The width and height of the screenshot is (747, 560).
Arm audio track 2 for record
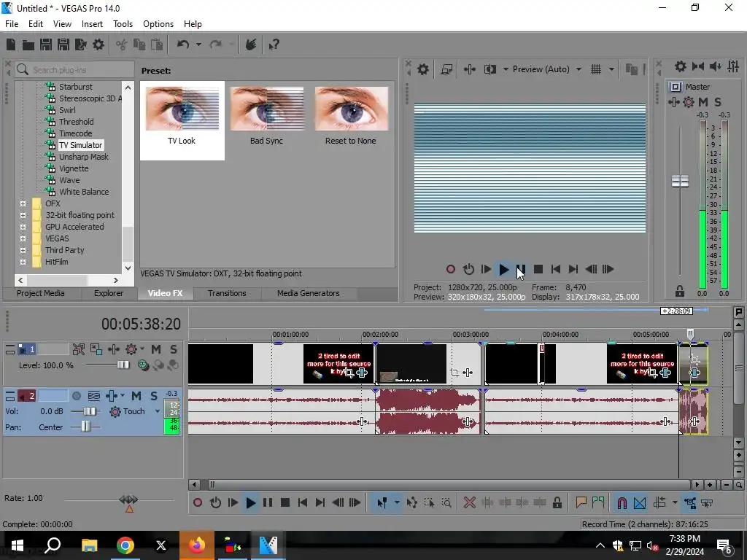coord(76,396)
